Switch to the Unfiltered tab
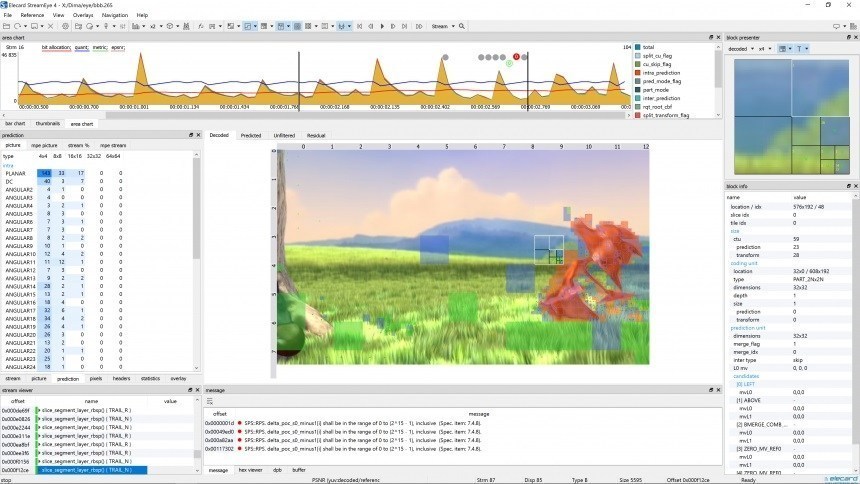This screenshot has height=484, width=860. pos(284,136)
